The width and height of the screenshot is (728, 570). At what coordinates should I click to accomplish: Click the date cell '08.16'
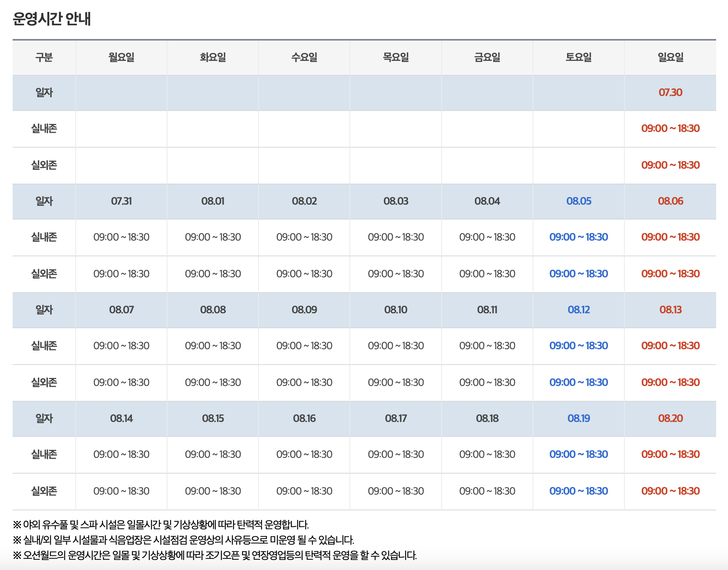point(304,419)
